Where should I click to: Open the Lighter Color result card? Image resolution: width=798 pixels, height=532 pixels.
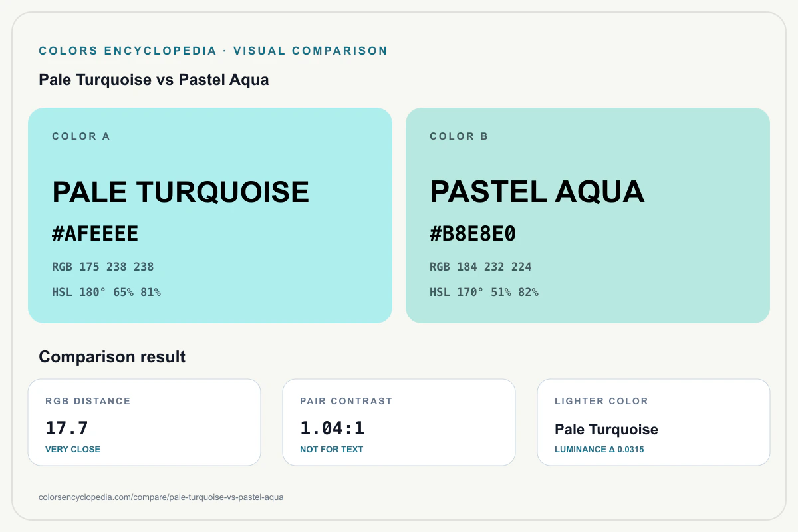(654, 422)
